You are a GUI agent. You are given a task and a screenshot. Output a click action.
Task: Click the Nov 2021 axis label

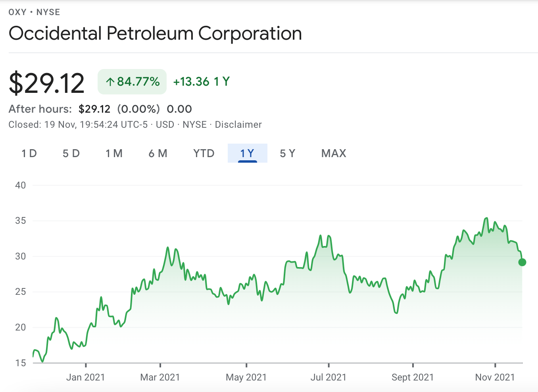tap(495, 377)
